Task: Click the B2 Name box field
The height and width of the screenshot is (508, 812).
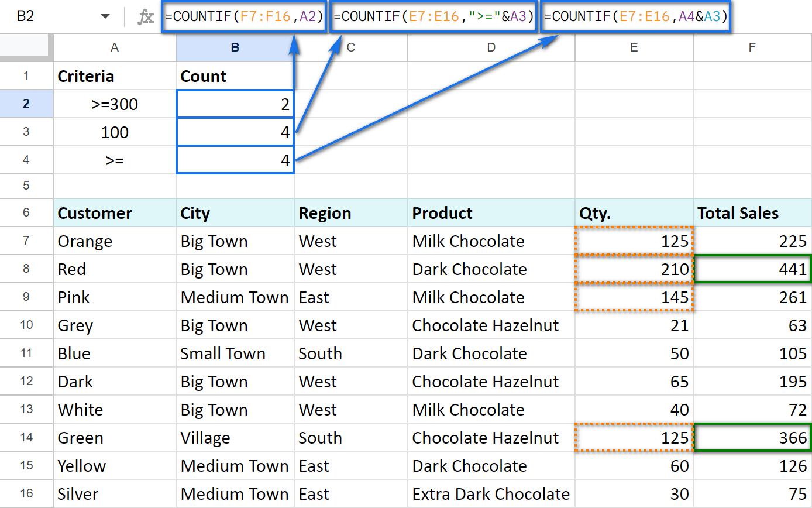Action: (x=57, y=17)
